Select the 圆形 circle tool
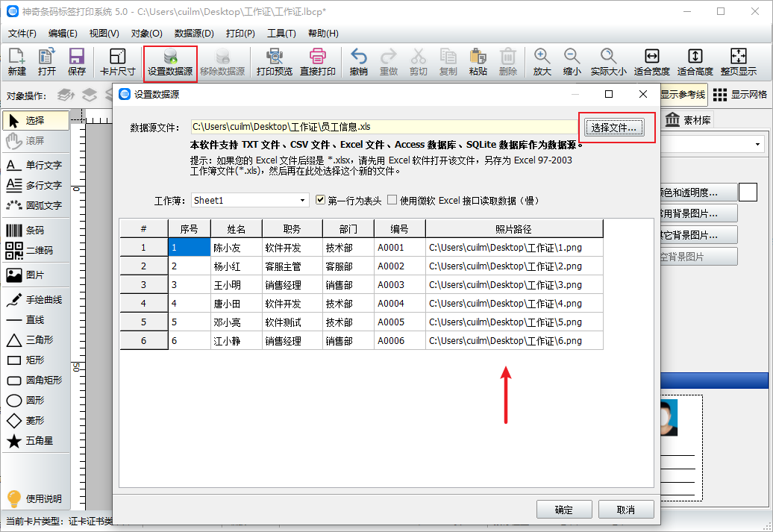Screen dimensions: 773x532 point(36,401)
